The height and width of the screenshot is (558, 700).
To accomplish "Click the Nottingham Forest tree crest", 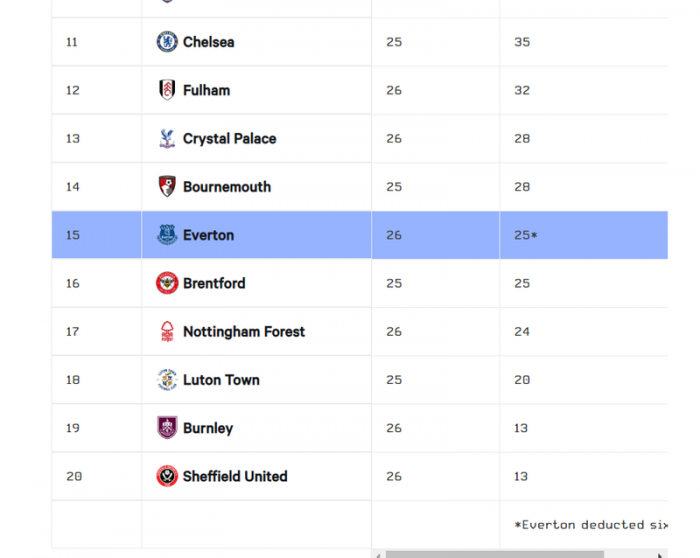I will pyautogui.click(x=167, y=332).
